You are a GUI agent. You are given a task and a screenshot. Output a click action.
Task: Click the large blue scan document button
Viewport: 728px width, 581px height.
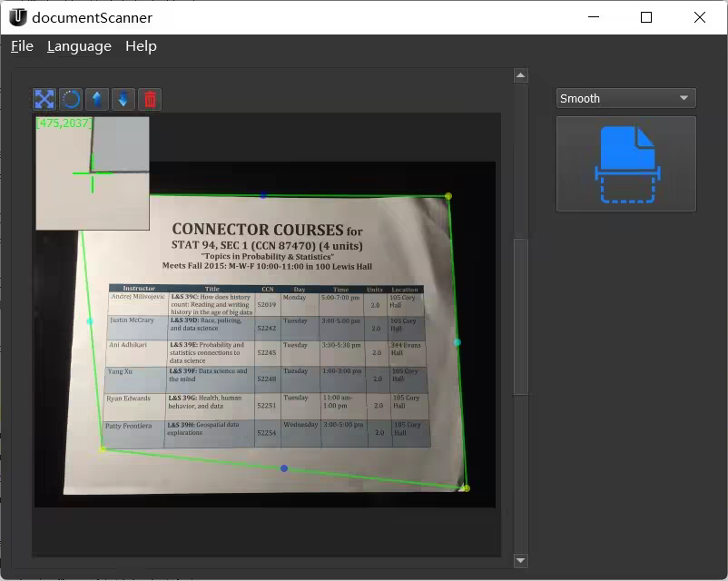625,164
